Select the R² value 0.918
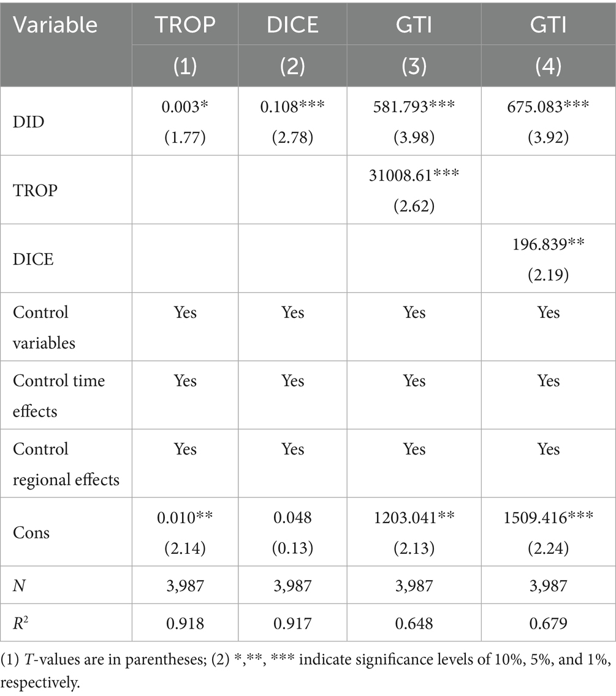This screenshot has height=696, width=616. click(x=184, y=623)
